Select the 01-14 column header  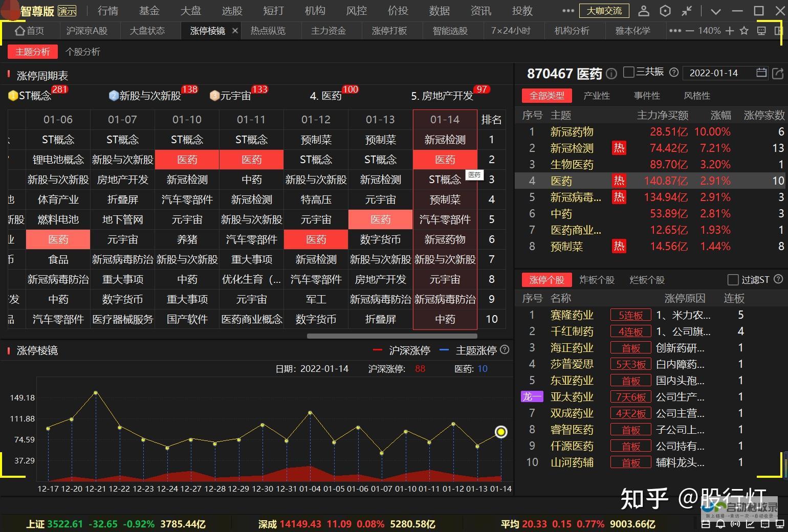[x=445, y=120]
